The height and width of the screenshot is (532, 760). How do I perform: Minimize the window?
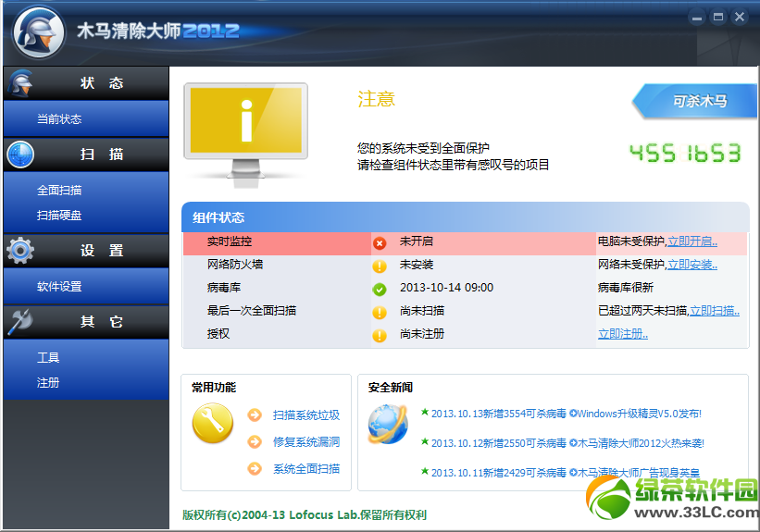coord(697,18)
